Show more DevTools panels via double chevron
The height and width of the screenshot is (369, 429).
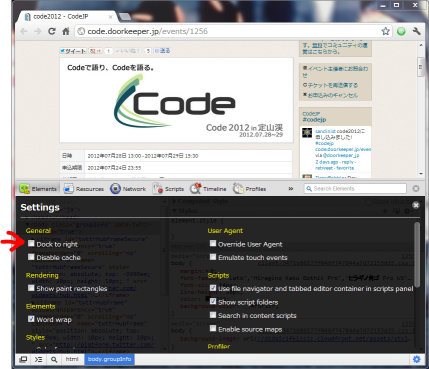(x=291, y=189)
